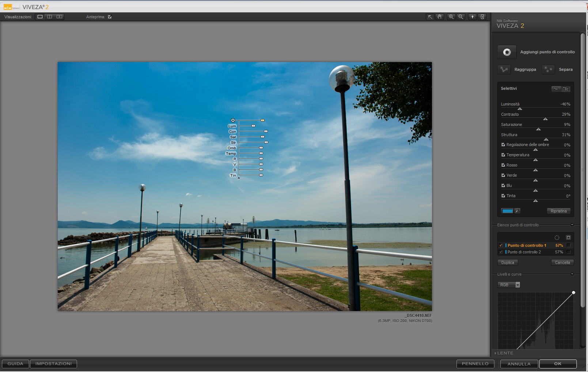Screen dimensions: 588x372
Task: Click the Raggruppa group icon
Action: point(504,69)
